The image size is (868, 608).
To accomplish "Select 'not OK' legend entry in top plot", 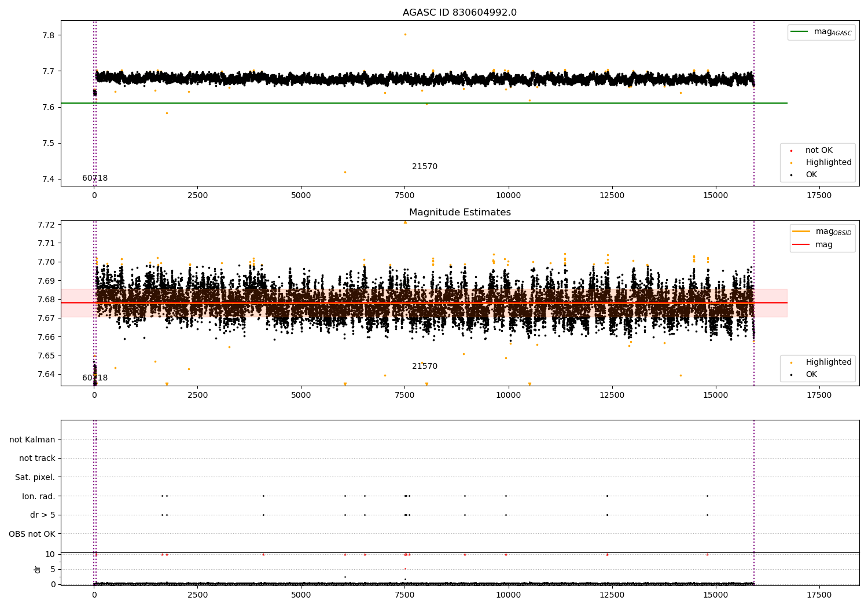I will click(819, 151).
